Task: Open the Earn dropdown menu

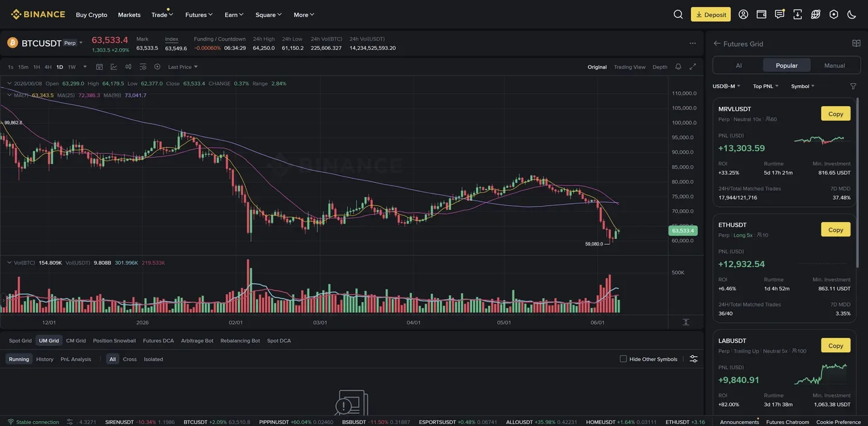Action: tap(234, 14)
